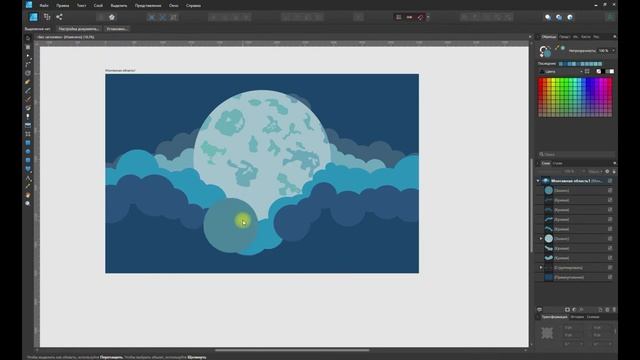
Task: Switch to Export persona
Action: [59, 17]
